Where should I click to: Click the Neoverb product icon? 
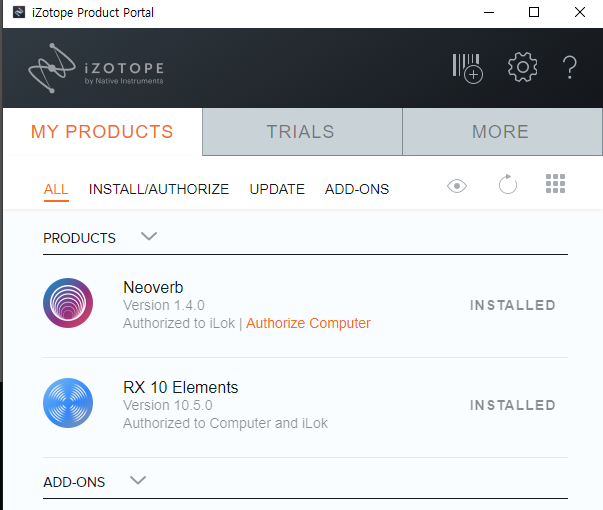pos(68,303)
